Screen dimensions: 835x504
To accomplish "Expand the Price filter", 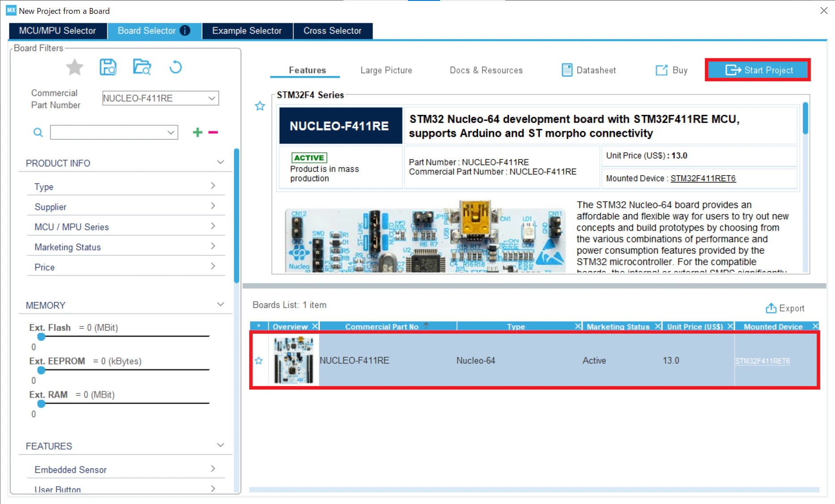I will 213,266.
